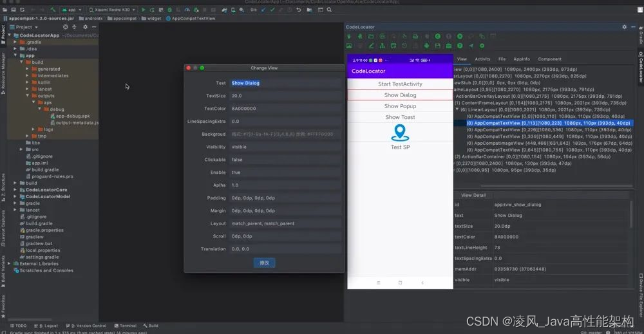Click Show Popup in phone preview

(400, 106)
